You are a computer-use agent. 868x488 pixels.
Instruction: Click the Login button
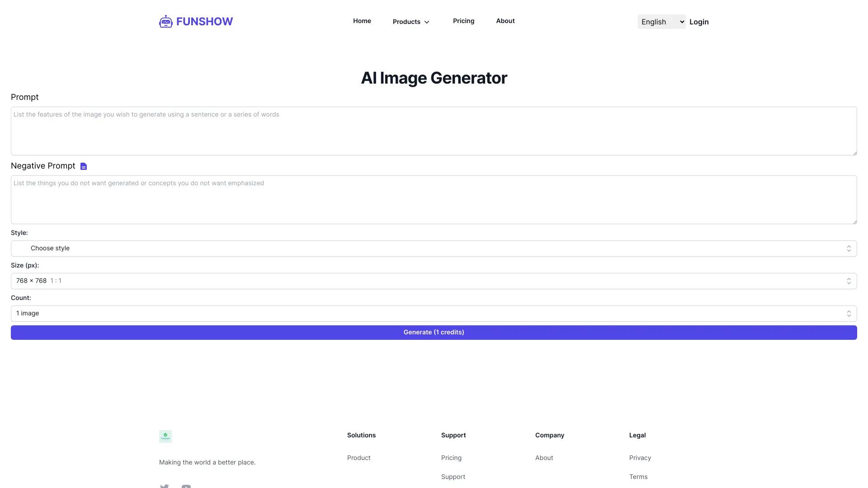pyautogui.click(x=698, y=21)
